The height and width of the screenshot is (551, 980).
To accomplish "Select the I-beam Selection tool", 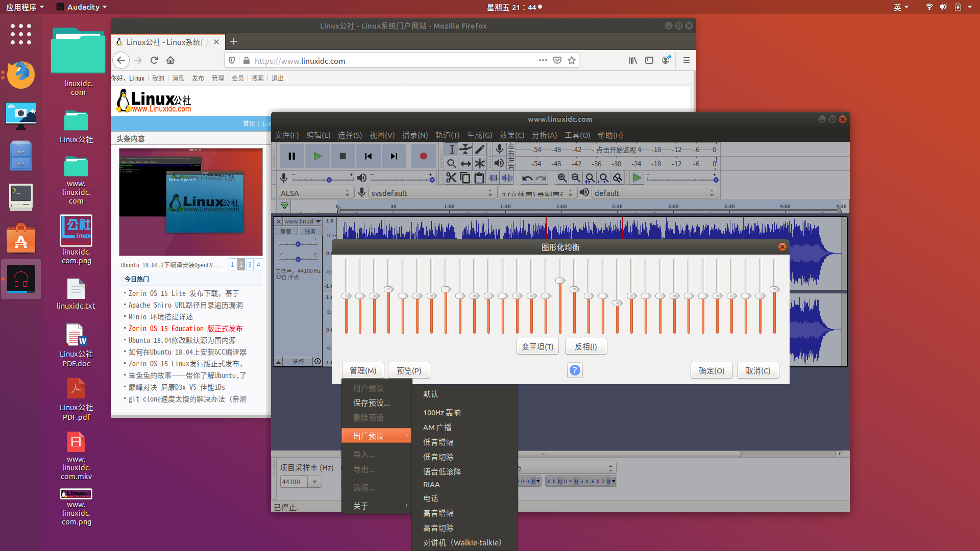I will click(x=452, y=149).
